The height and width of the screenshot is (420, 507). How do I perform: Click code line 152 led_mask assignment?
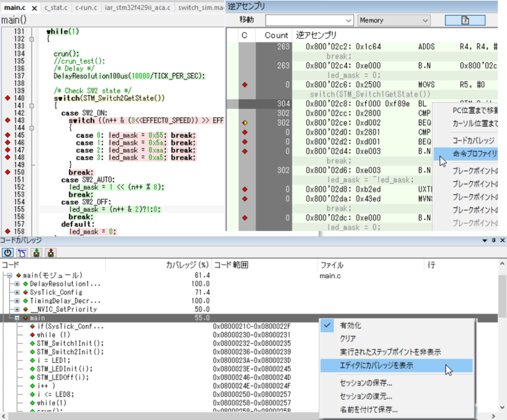click(117, 187)
